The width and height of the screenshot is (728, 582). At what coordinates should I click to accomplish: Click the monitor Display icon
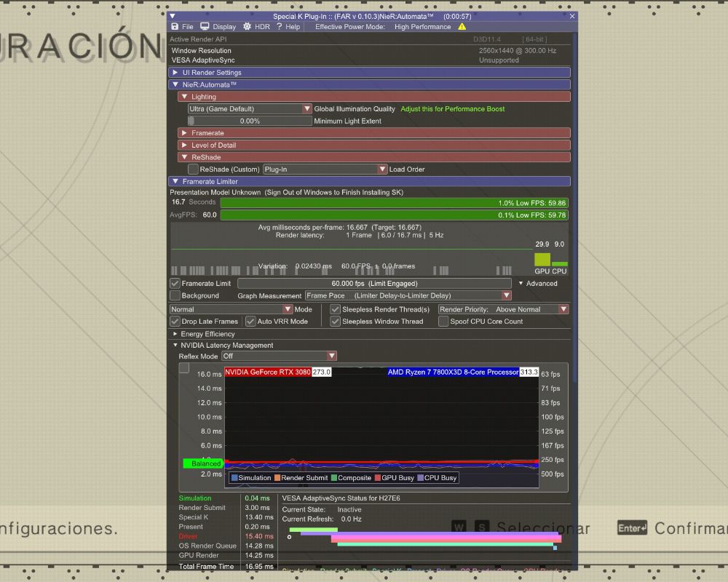[x=205, y=26]
